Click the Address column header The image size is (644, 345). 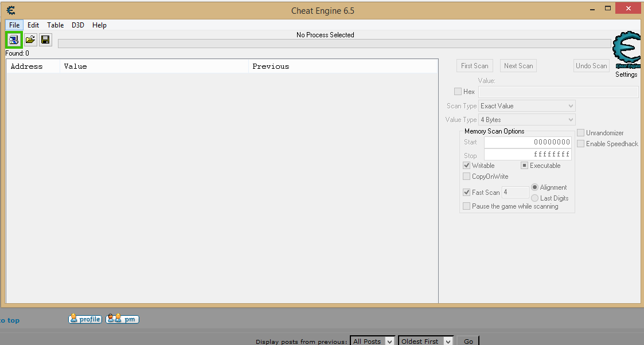pyautogui.click(x=33, y=66)
